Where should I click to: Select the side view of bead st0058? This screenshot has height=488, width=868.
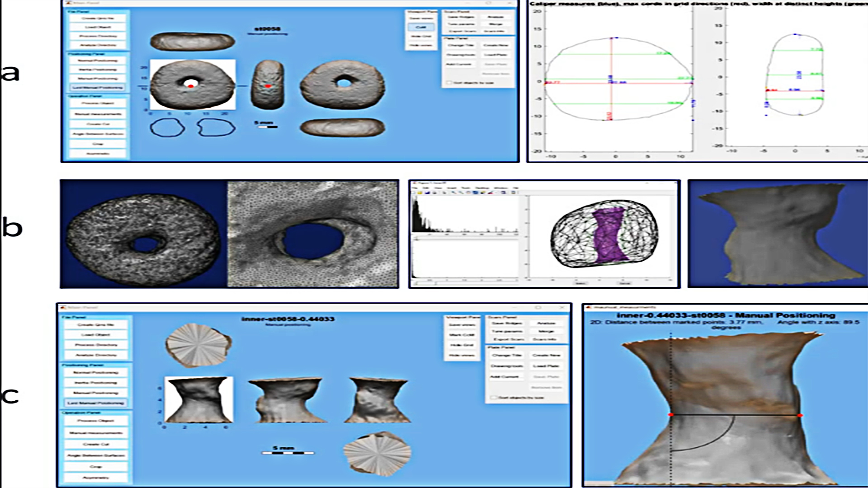(268, 85)
